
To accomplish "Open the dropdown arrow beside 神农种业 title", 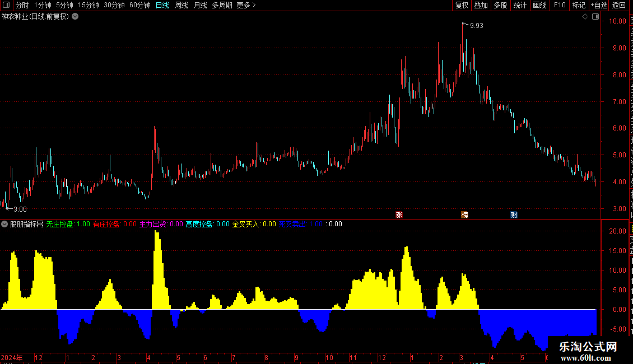I will click(x=75, y=17).
